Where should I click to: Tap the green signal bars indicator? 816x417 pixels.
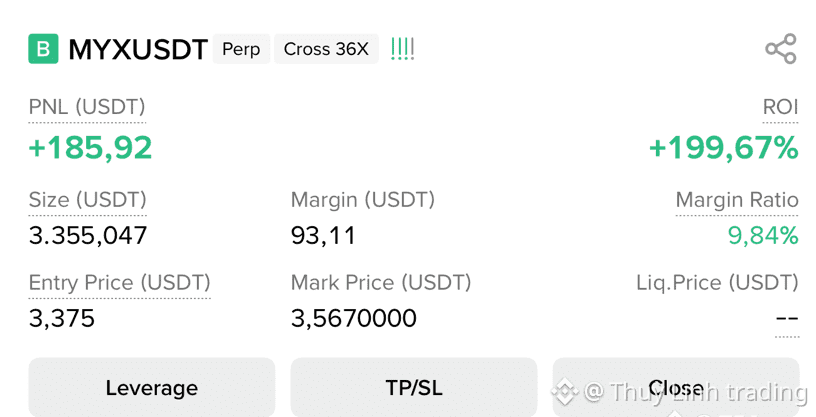[402, 49]
